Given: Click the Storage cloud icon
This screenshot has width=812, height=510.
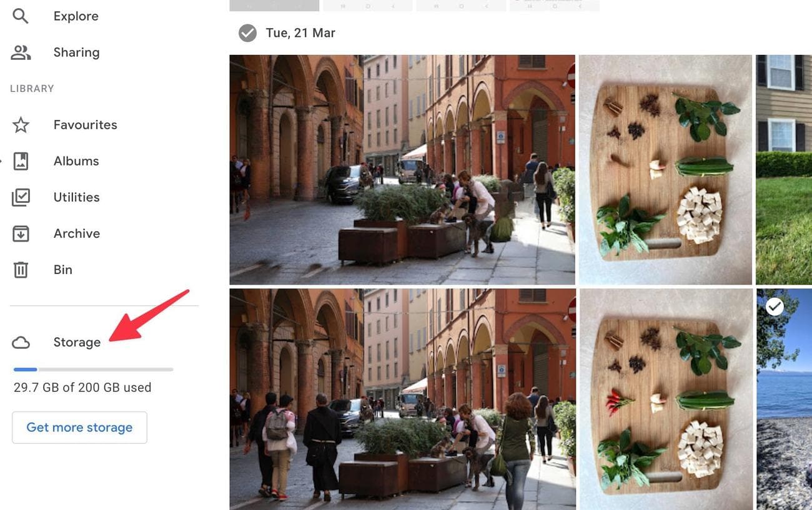Looking at the screenshot, I should [21, 342].
